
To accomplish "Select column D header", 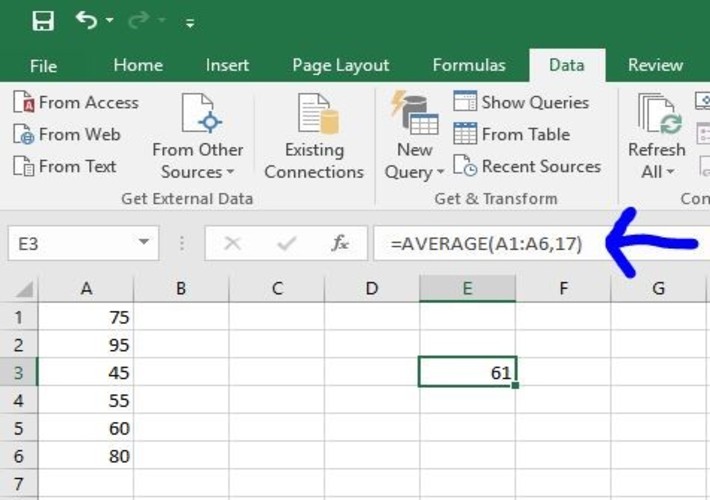I will (372, 288).
